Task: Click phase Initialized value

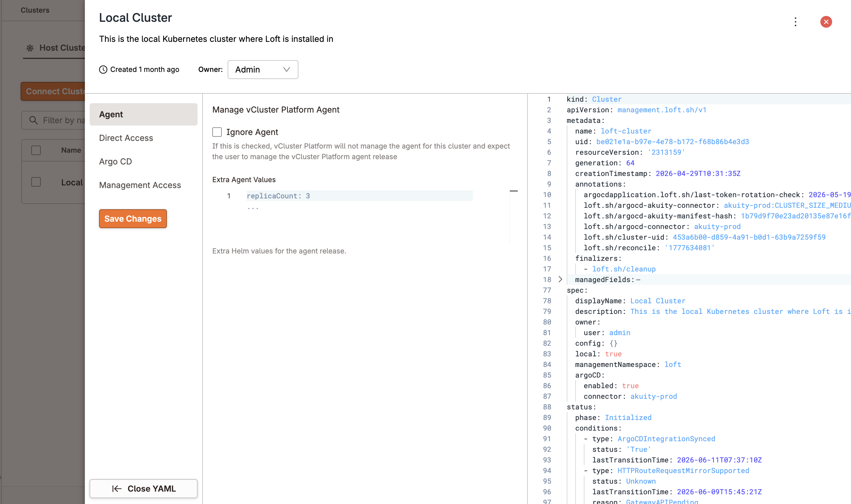Action: [x=628, y=418]
